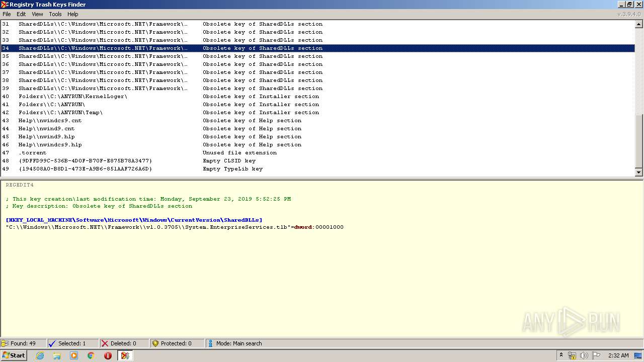Click the network tray icon

pyautogui.click(x=572, y=355)
